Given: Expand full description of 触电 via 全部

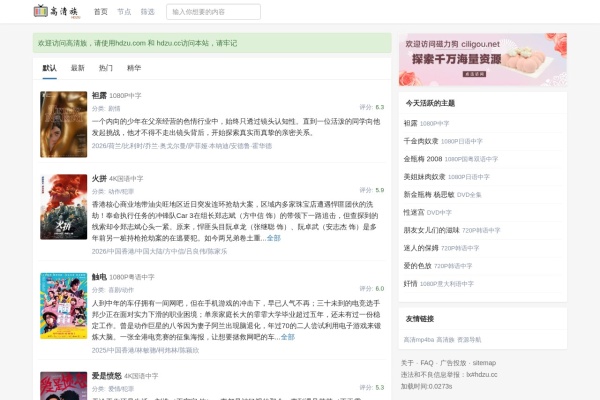Looking at the screenshot, I should pos(288,337).
